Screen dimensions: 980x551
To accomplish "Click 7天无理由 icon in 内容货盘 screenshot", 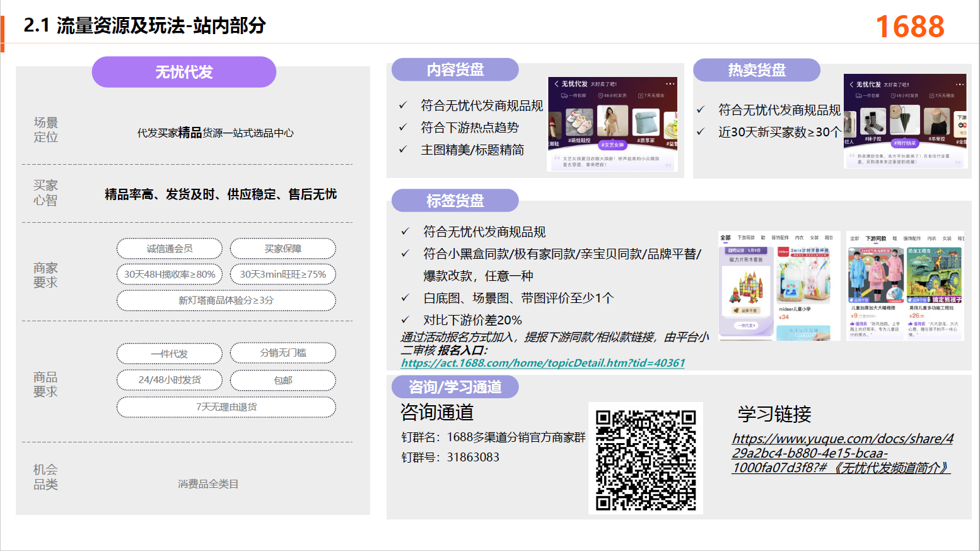I will pos(640,96).
